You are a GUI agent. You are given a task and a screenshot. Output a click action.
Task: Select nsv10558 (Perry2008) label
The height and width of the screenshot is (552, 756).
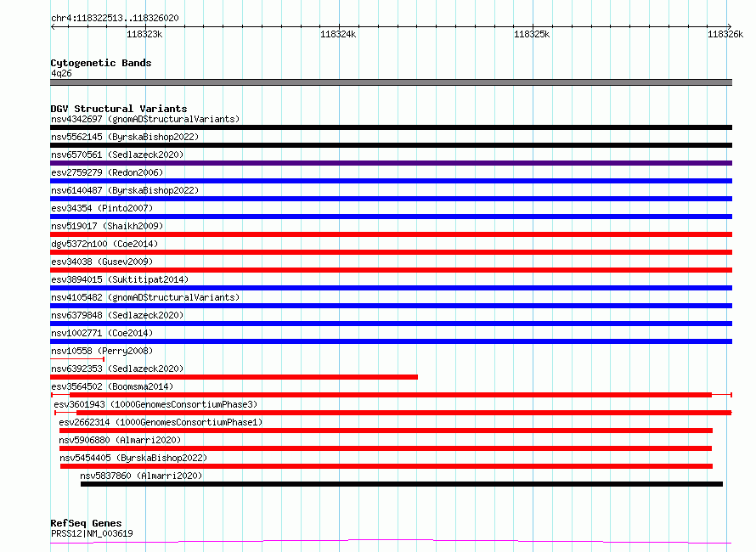point(102,351)
